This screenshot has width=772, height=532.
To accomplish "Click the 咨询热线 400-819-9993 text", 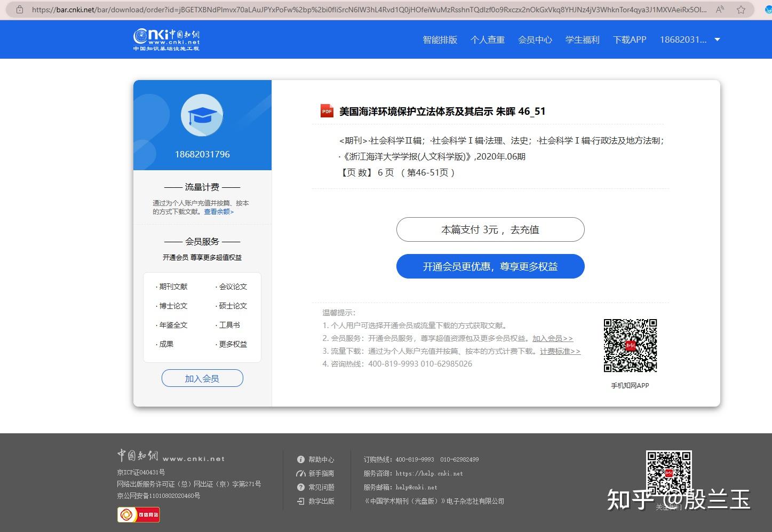I will tap(397, 364).
